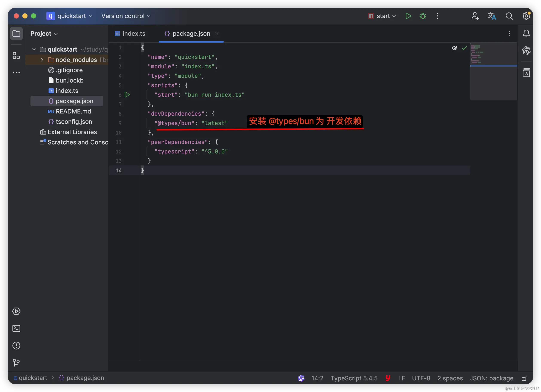Open IDE settings gear

pos(526,16)
